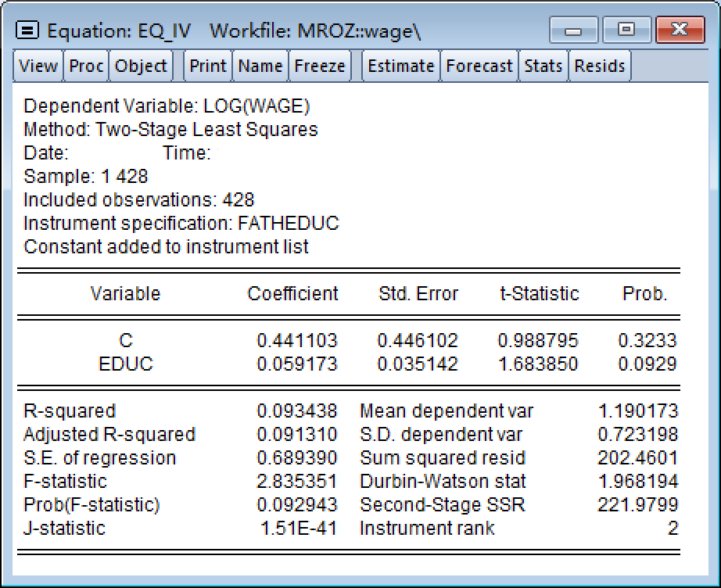Maximize the EQ_IV equation window
This screenshot has width=721, height=588.
tap(626, 30)
